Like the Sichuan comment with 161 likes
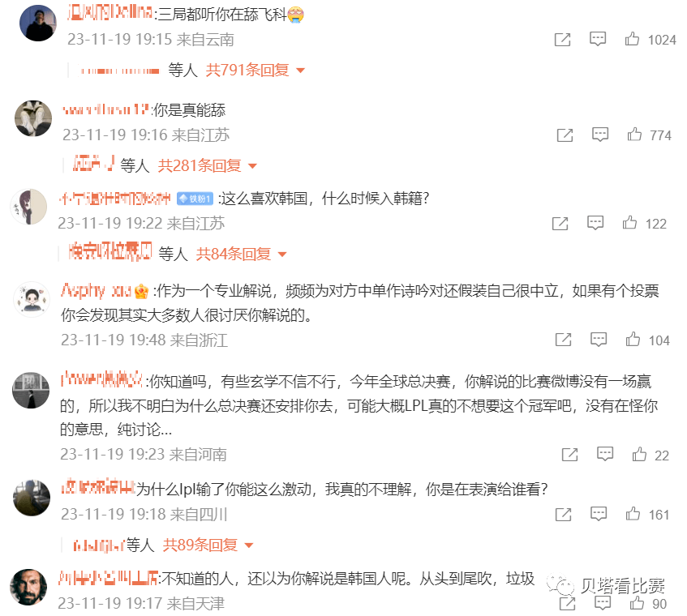 pyautogui.click(x=633, y=514)
